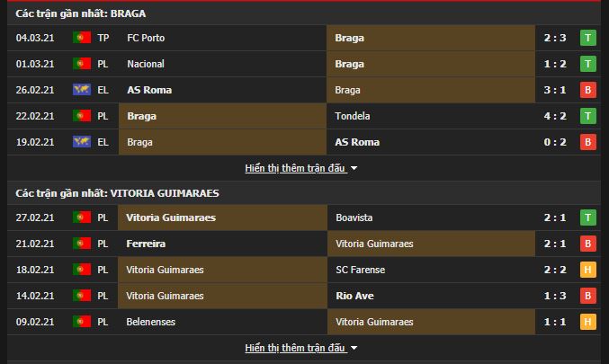Select the Nacional team name
Viewport: 609px width, 364px height.
[x=146, y=64]
